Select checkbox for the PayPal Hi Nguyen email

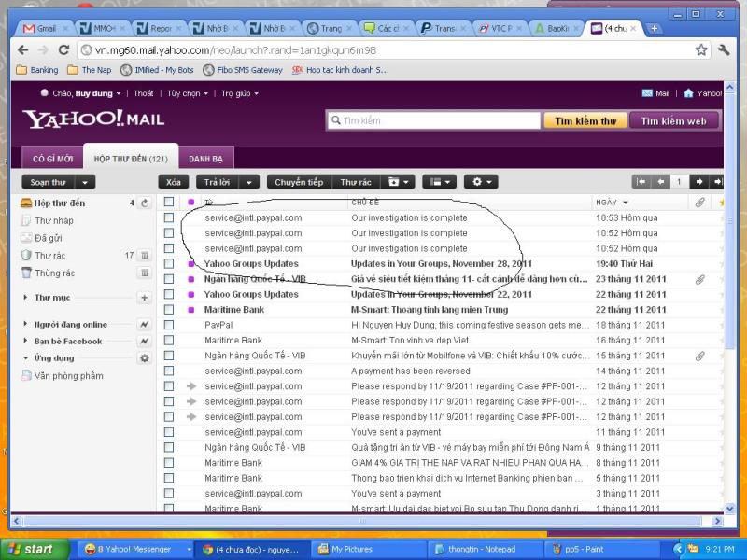(169, 325)
